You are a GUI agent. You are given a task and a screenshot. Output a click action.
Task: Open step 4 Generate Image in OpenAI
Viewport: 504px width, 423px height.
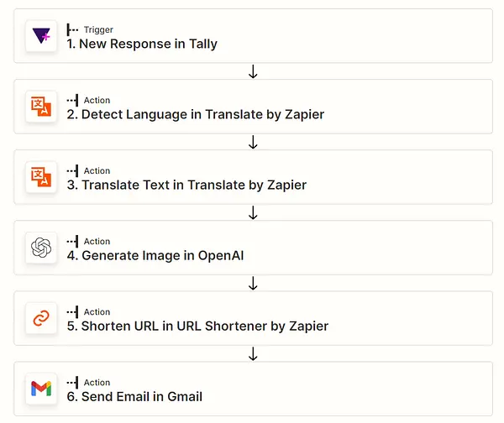[x=253, y=248]
